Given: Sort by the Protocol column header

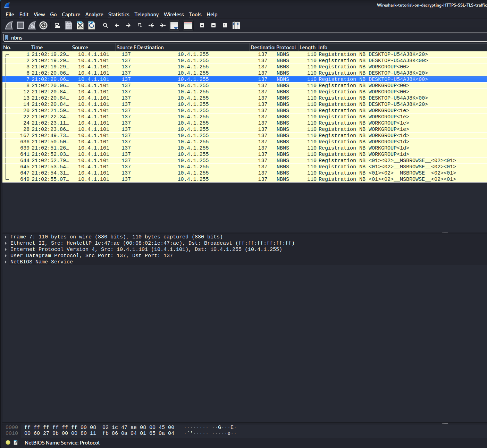Looking at the screenshot, I should 287,48.
